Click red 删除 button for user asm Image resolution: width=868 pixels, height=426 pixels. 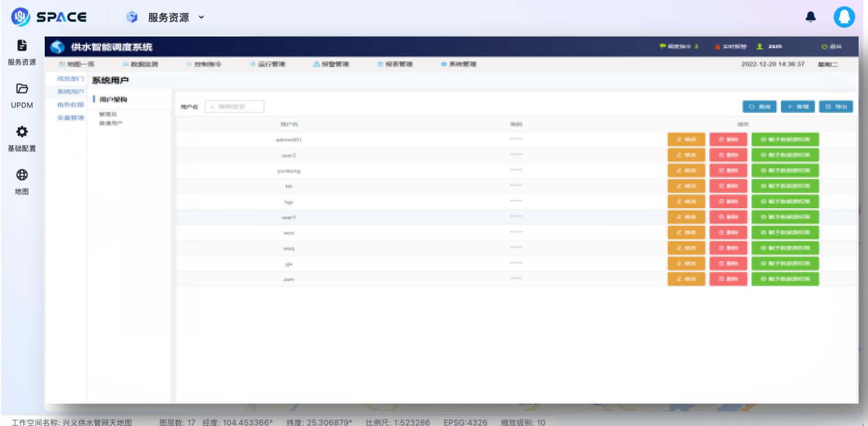[728, 279]
